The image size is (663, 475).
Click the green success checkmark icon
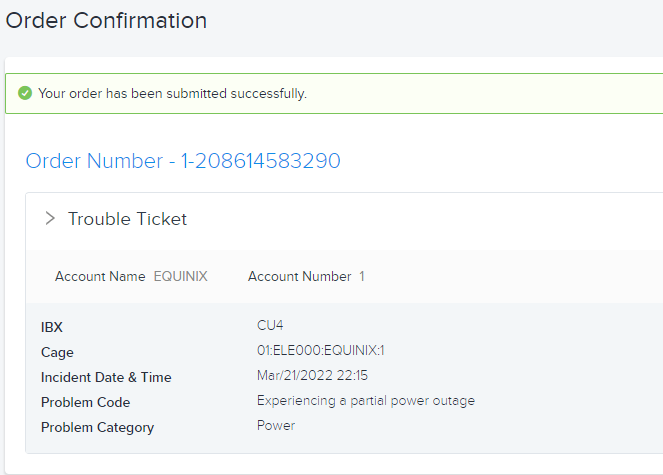tap(25, 93)
